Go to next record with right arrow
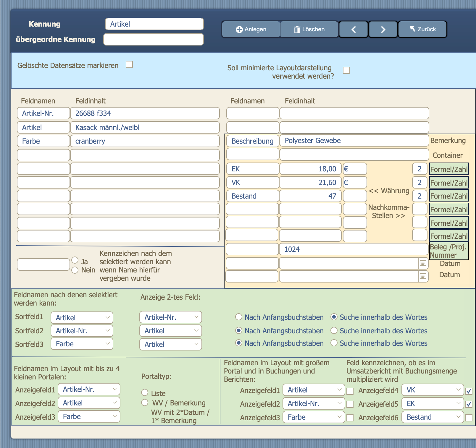 (383, 29)
